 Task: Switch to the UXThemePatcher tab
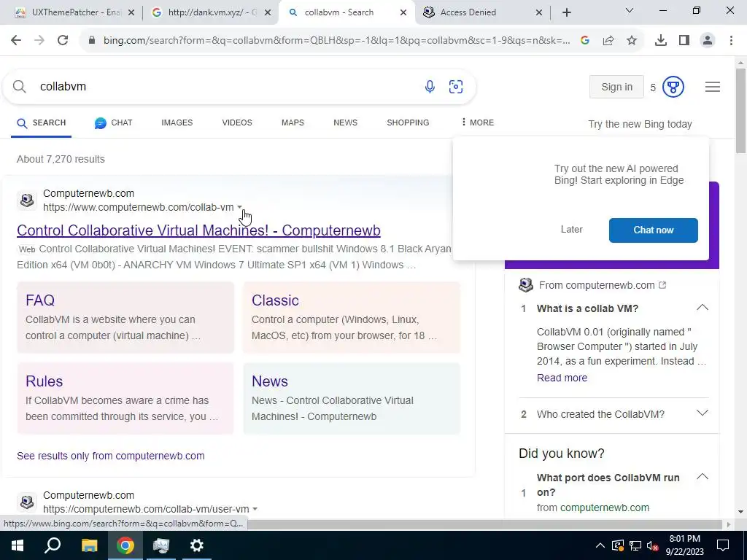(x=71, y=12)
